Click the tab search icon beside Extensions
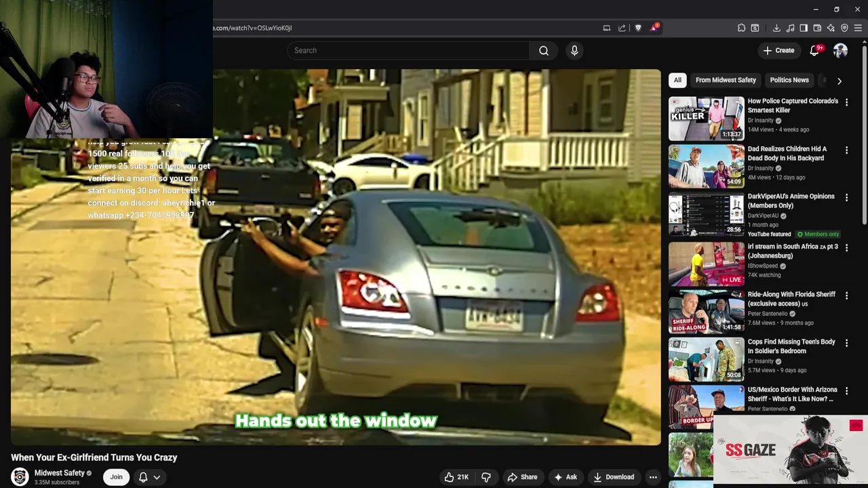The width and height of the screenshot is (868, 488). [755, 28]
